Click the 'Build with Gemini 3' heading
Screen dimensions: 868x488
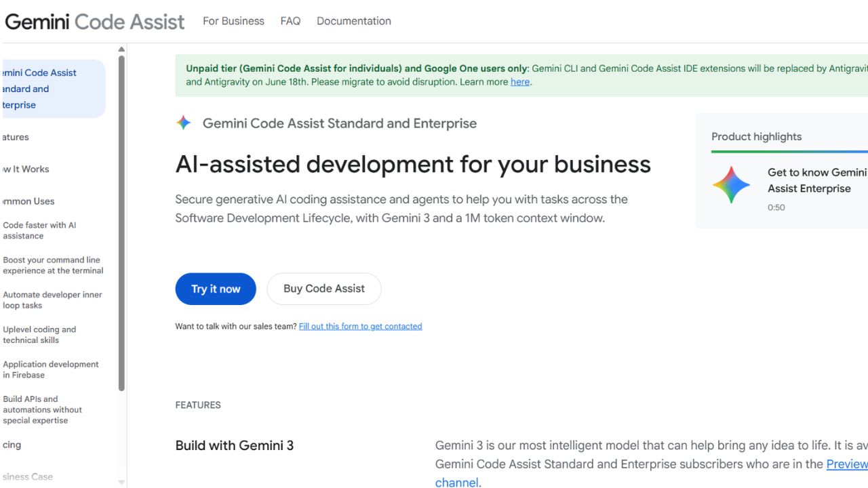tap(235, 445)
